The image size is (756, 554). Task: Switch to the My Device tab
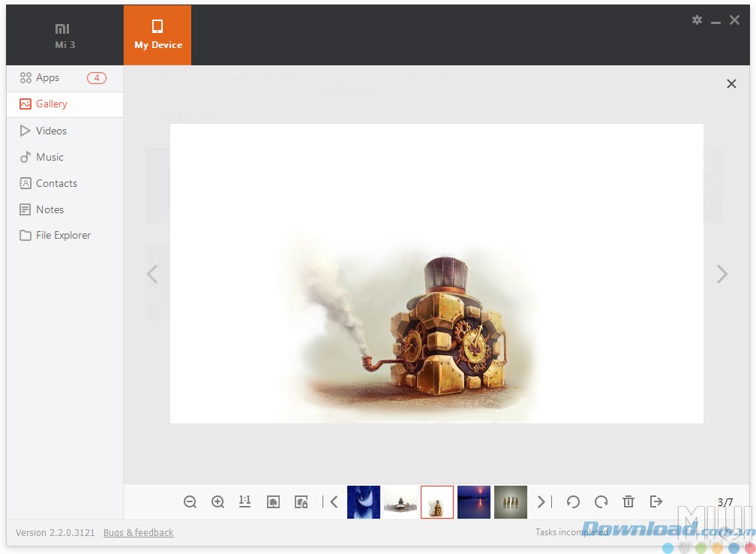pos(157,35)
